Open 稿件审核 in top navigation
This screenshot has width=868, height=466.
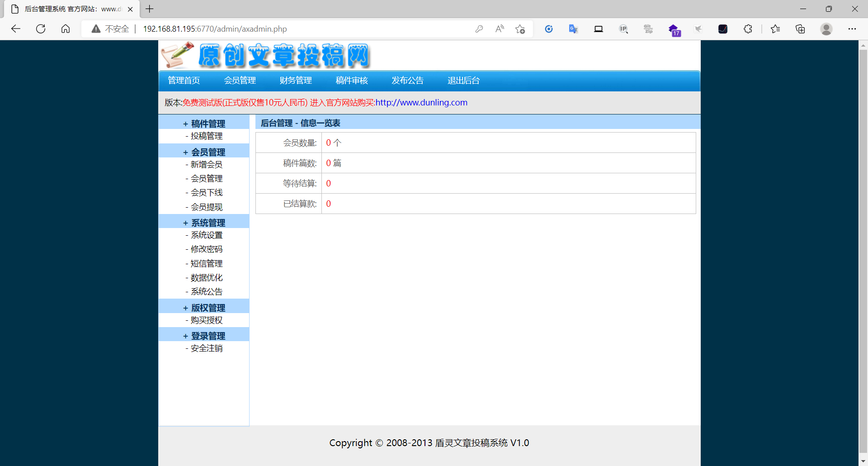[x=352, y=81]
